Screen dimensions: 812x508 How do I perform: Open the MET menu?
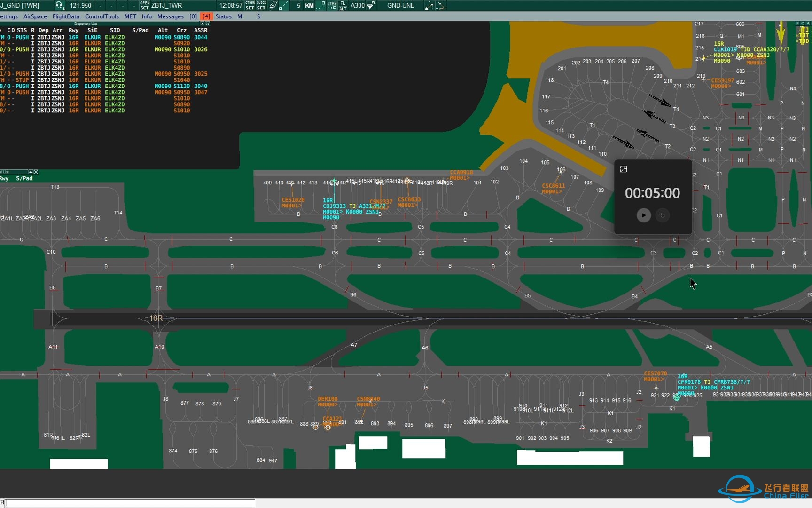[x=130, y=16]
